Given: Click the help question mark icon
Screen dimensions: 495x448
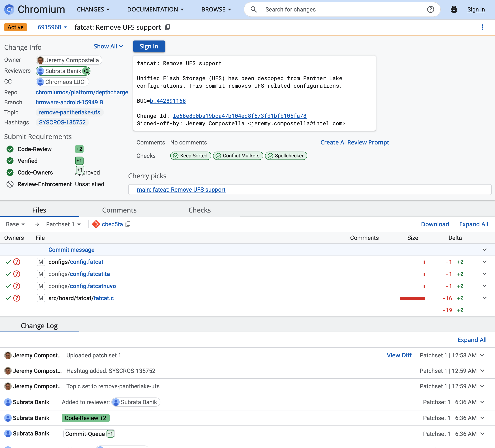Looking at the screenshot, I should [x=431, y=9].
